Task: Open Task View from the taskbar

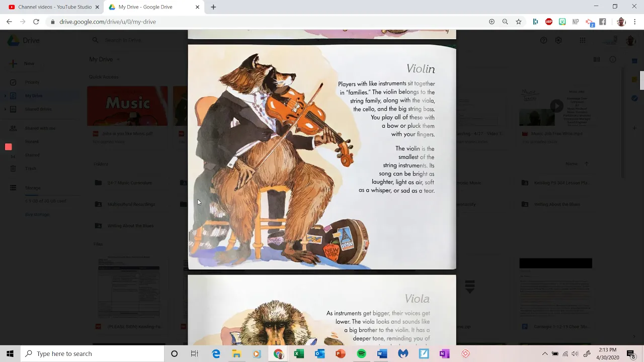Action: tap(195, 353)
